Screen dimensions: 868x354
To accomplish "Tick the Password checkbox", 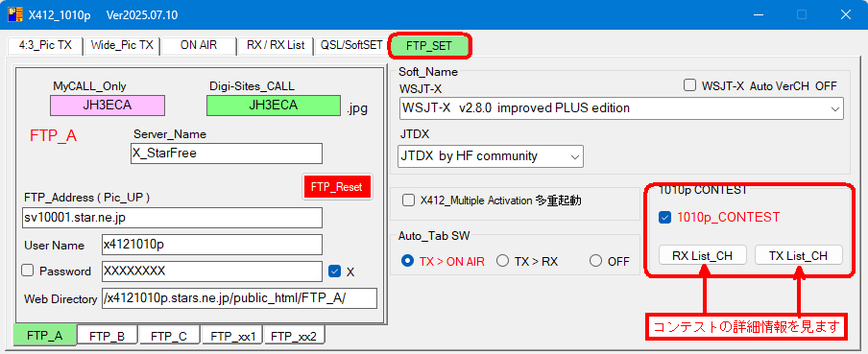I will tap(28, 271).
